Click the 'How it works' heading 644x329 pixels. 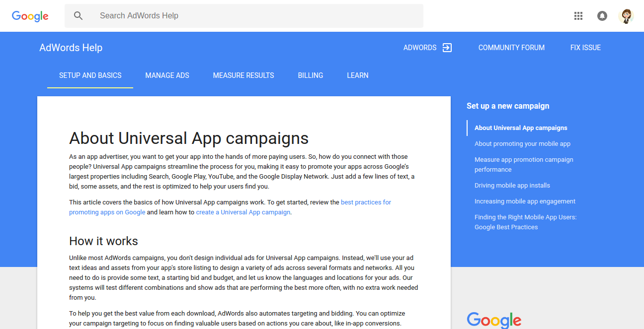pos(103,241)
